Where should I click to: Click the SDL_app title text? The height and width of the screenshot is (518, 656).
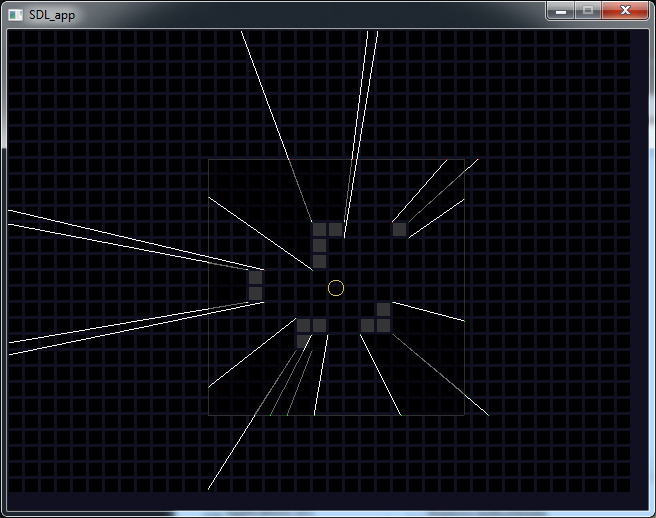point(52,13)
